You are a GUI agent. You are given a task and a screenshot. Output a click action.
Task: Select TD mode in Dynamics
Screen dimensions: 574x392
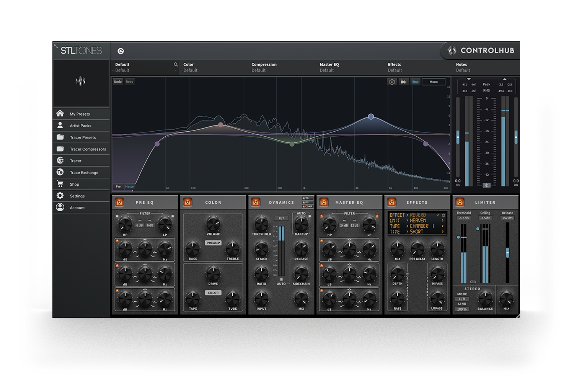click(308, 198)
